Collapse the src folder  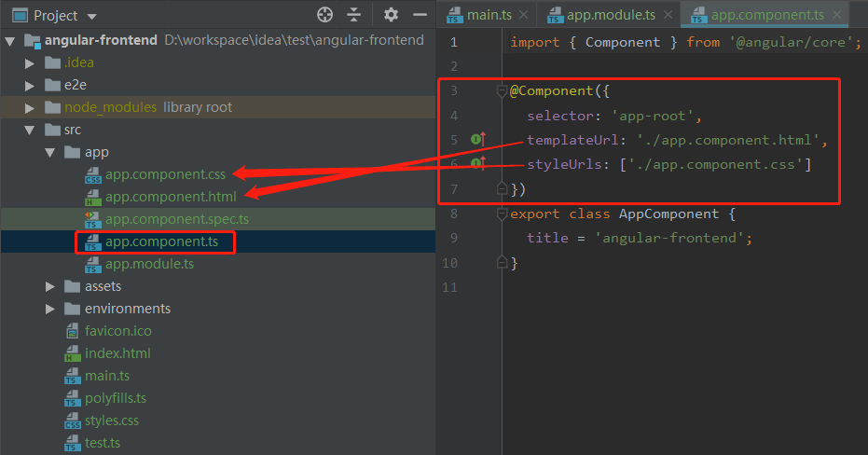pos(30,131)
